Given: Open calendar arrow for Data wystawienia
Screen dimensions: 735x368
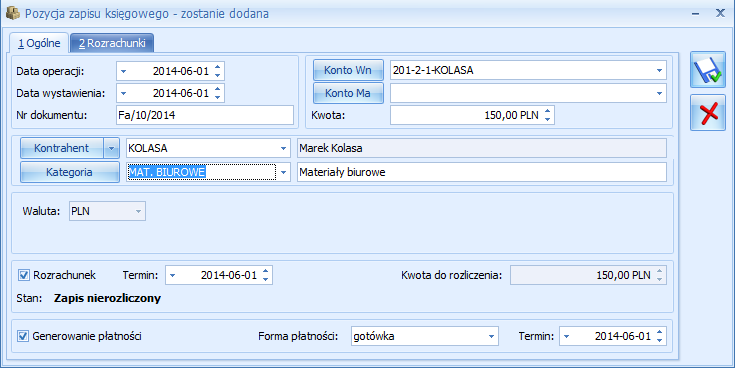Looking at the screenshot, I should pos(123,93).
